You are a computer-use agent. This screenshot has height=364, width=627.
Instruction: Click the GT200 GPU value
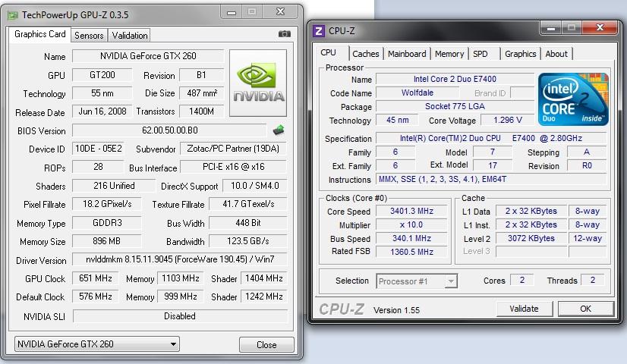click(102, 75)
